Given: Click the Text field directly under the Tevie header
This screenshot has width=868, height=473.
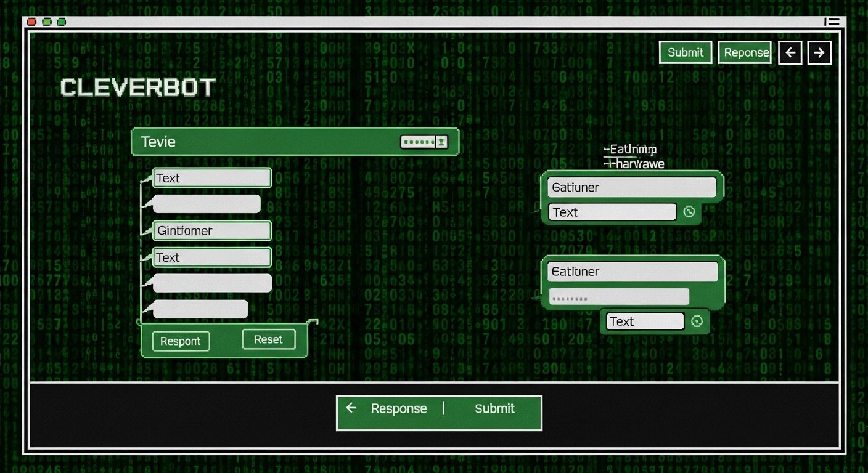Looking at the screenshot, I should (212, 178).
